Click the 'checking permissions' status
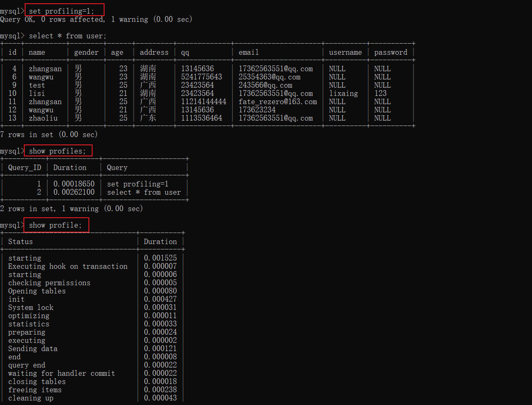Viewport: 532px width, 405px height. (49, 283)
